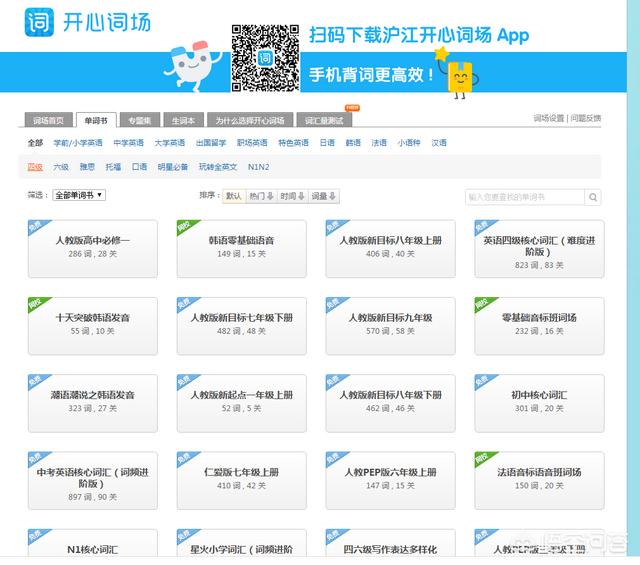Viewport: 640px width, 565px height.
Task: Open 人教版新目标七年级下册 card
Action: (242, 326)
